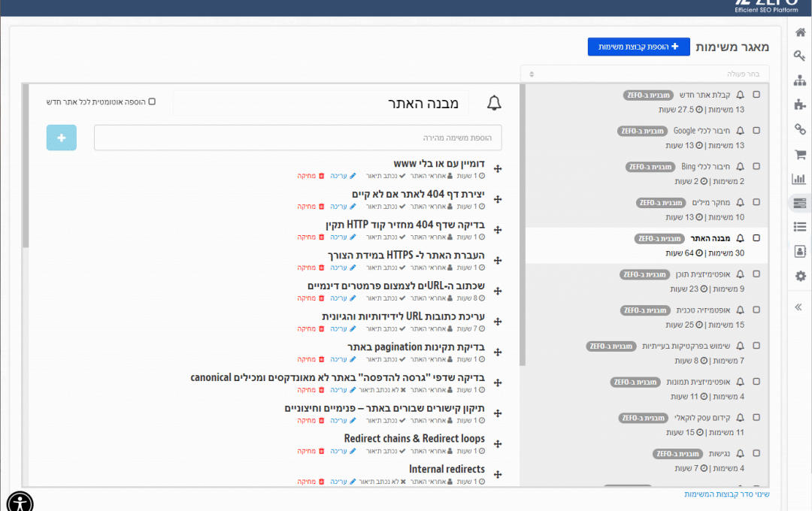Click task title Redirect chains & Redirect loops
The height and width of the screenshot is (511, 812).
[x=414, y=439]
